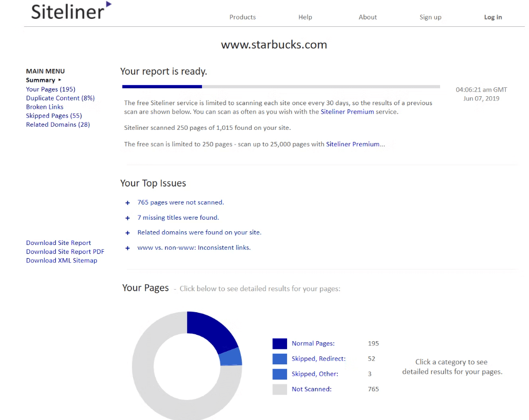The width and height of the screenshot is (529, 420).
Task: Click the 195 Normal Pages count
Action: point(373,343)
